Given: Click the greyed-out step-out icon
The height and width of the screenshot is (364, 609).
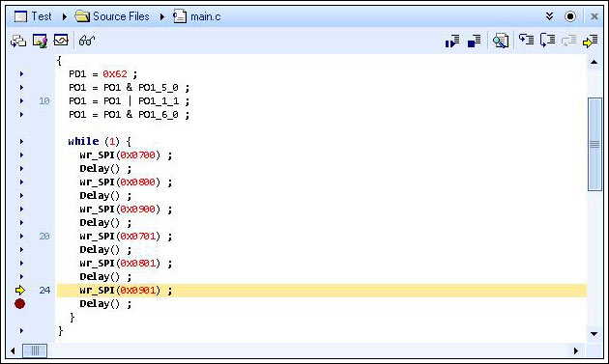Looking at the screenshot, I should [x=569, y=41].
